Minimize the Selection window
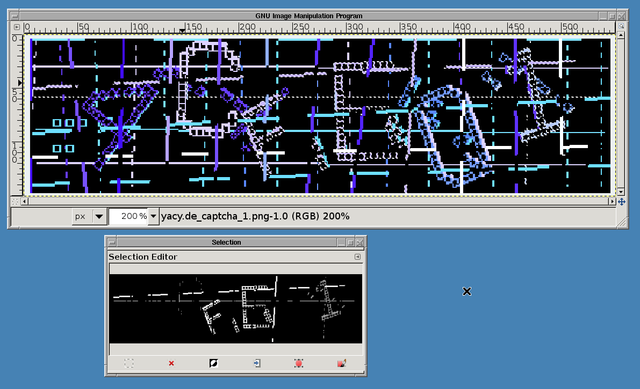This screenshot has height=389, width=640. 342,242
